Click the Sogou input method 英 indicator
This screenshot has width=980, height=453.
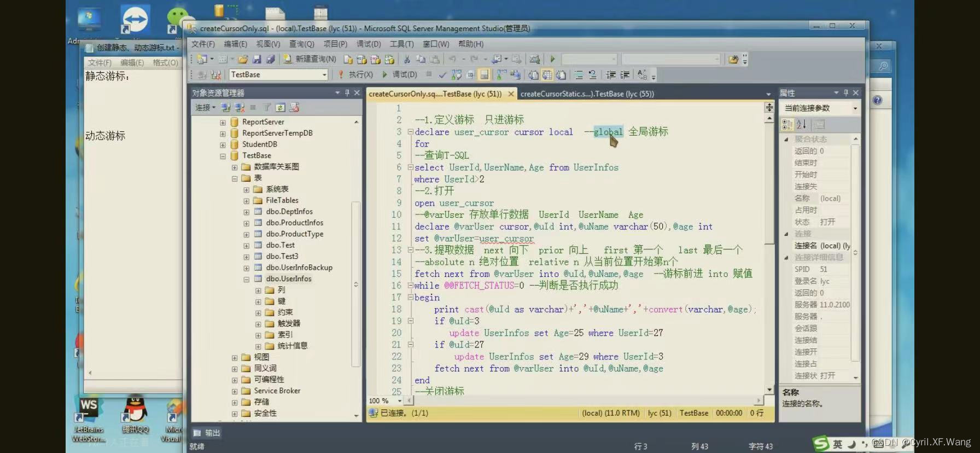point(837,444)
